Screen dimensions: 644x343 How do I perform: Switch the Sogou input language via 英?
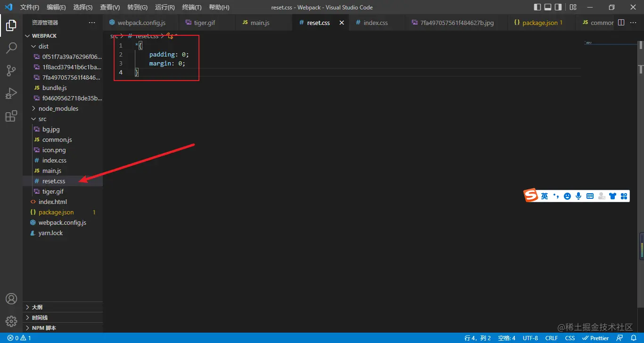point(545,196)
